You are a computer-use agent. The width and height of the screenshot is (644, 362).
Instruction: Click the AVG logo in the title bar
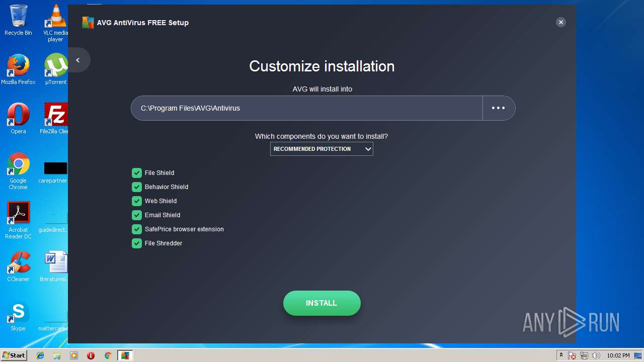88,23
